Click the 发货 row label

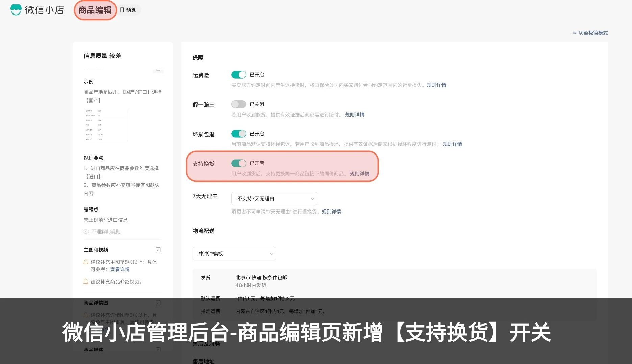click(x=206, y=277)
